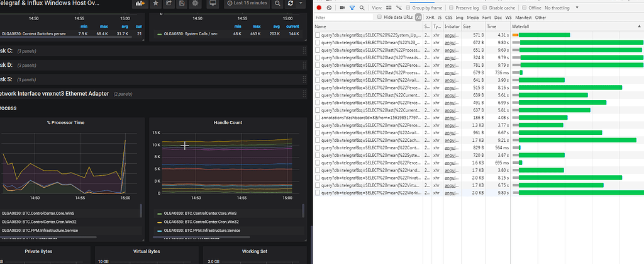Screen dimensions: 644x264
Task: Star this dashboard as favorite
Action: coord(156,4)
